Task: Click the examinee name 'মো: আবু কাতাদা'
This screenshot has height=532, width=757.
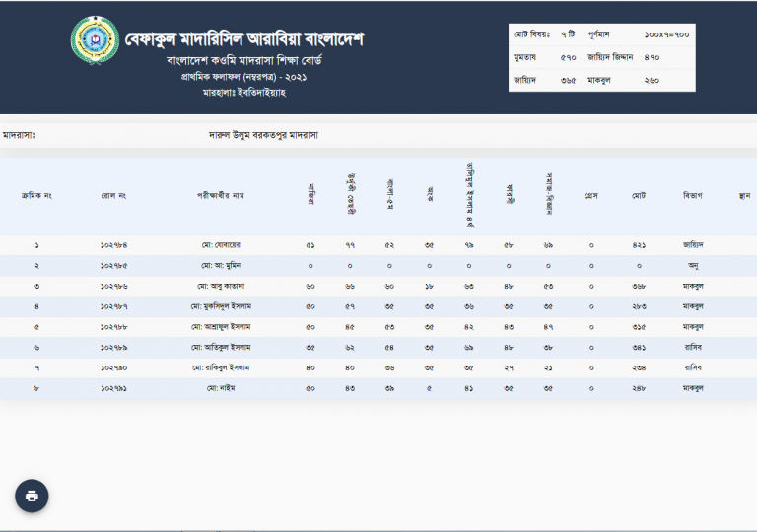Action: [221, 287]
